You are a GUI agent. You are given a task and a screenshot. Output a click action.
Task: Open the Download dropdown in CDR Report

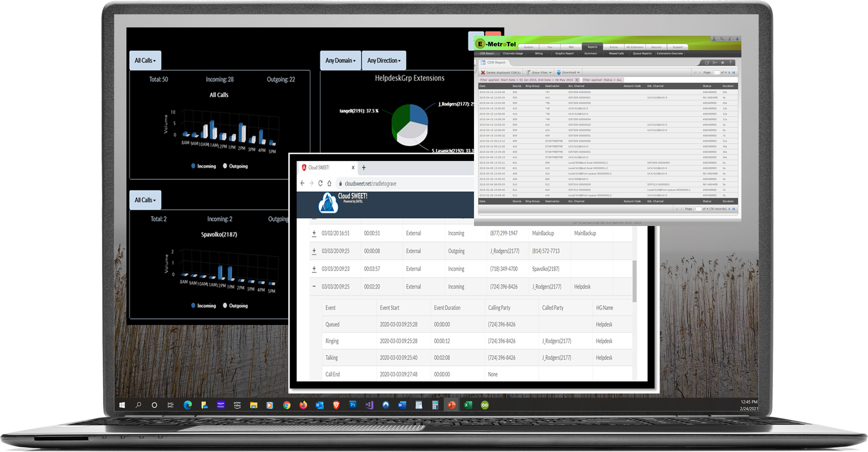coord(568,72)
